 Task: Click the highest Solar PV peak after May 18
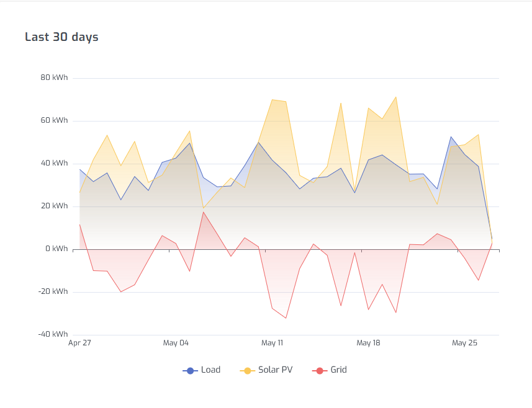[x=395, y=97]
